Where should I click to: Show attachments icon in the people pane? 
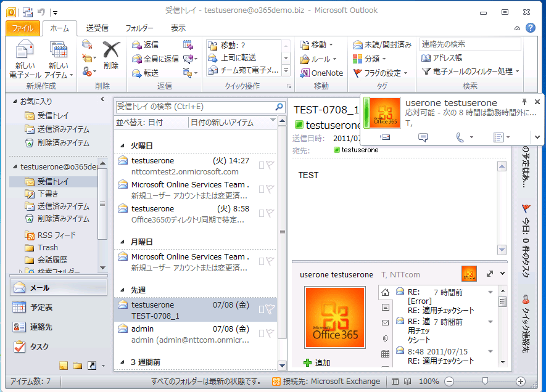tap(385, 338)
